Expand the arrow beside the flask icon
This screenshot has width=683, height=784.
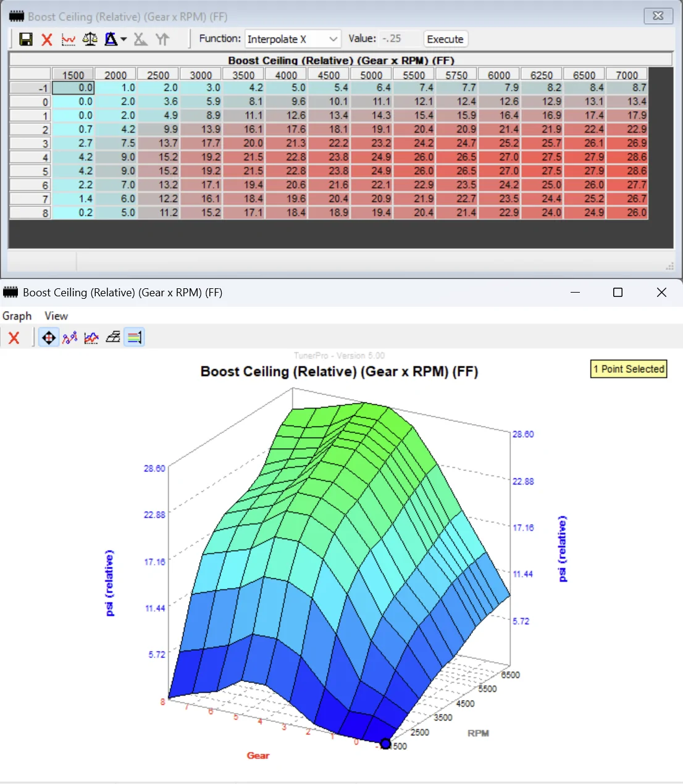pos(124,40)
